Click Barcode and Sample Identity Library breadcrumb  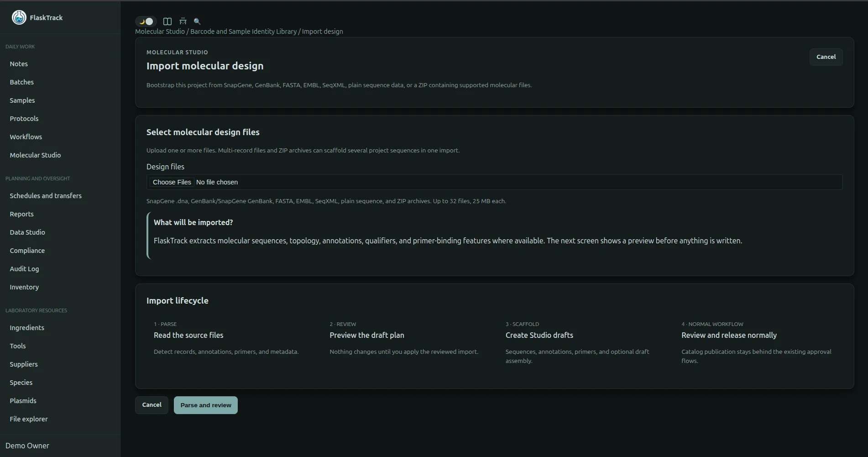click(243, 32)
